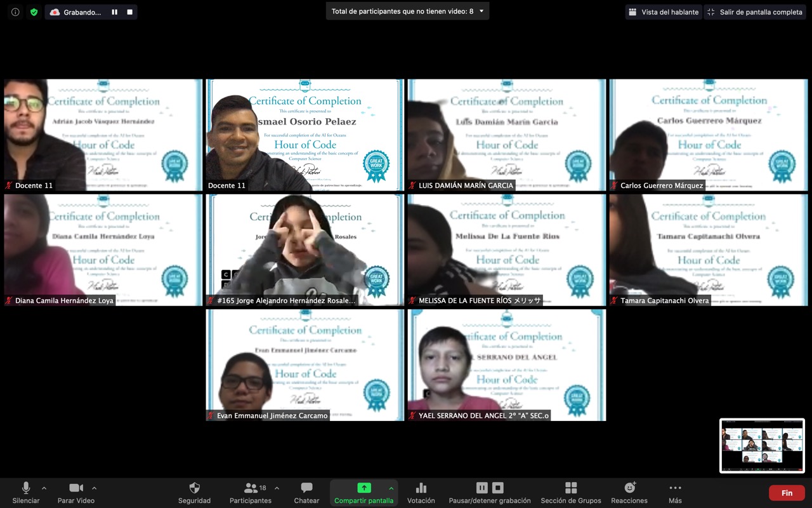Open Votación polls

tap(421, 493)
